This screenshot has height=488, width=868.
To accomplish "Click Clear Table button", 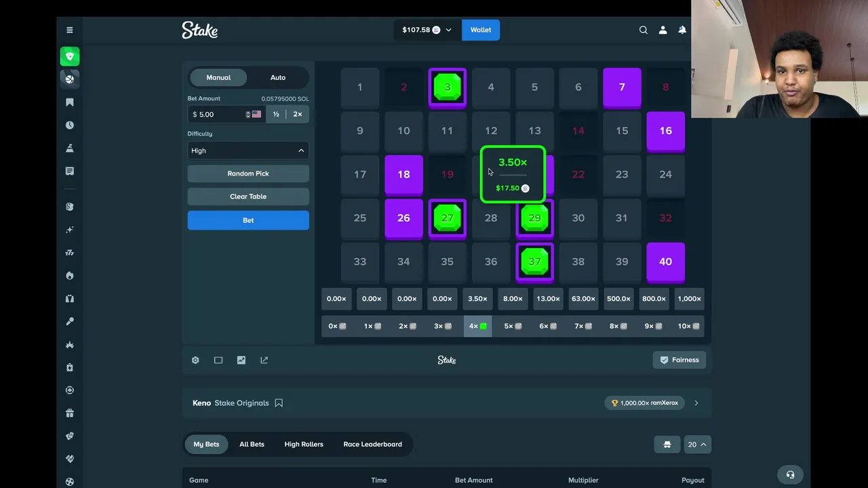I will [248, 197].
